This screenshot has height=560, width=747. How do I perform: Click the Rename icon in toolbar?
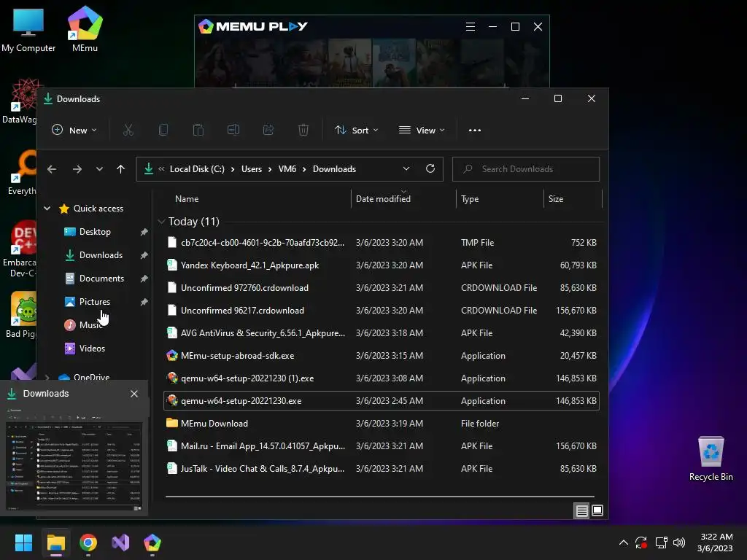(x=233, y=130)
